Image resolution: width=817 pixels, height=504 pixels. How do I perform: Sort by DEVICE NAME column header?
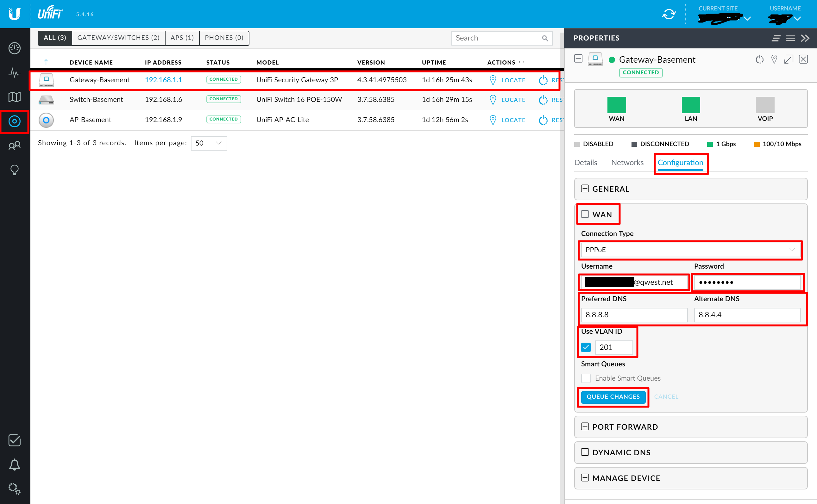[91, 62]
